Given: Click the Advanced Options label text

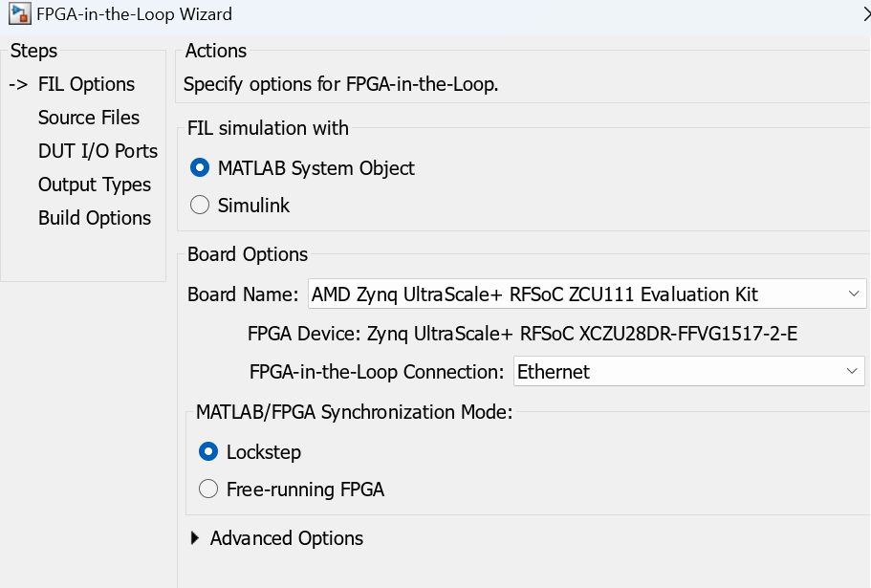Looking at the screenshot, I should (287, 538).
